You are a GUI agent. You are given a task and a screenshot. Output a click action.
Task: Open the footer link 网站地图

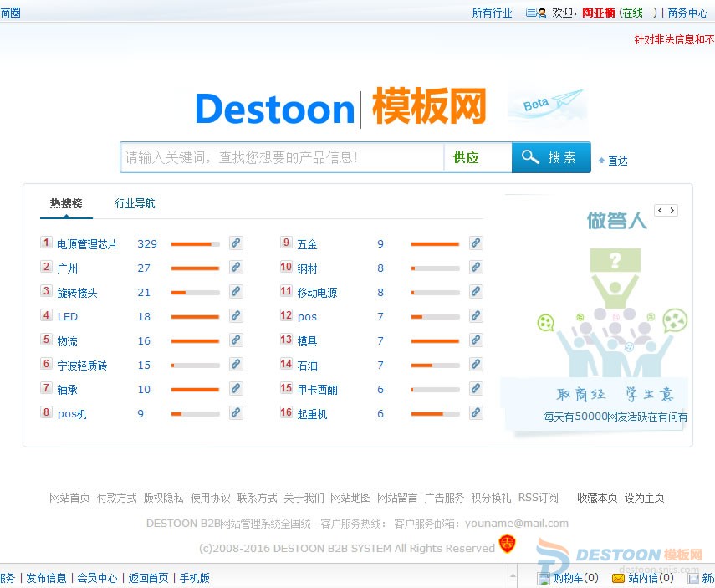click(350, 498)
